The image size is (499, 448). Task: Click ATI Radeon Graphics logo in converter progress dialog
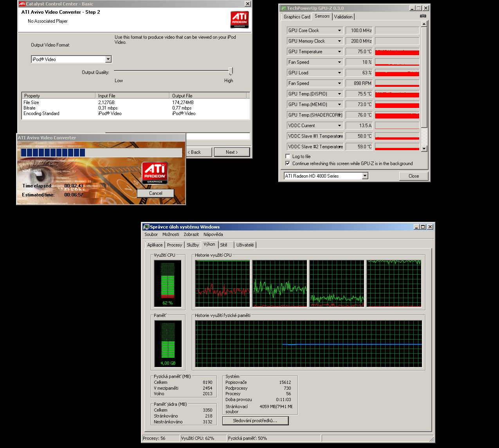tap(155, 173)
